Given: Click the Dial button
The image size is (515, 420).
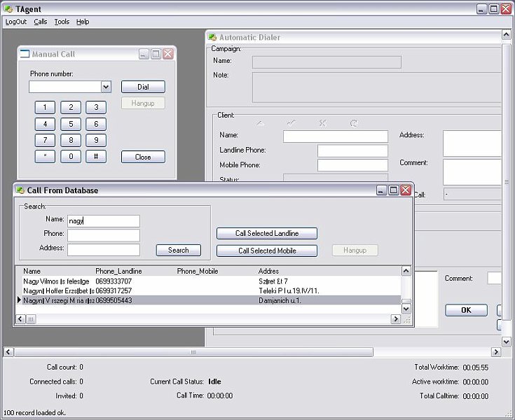Looking at the screenshot, I should pos(143,87).
